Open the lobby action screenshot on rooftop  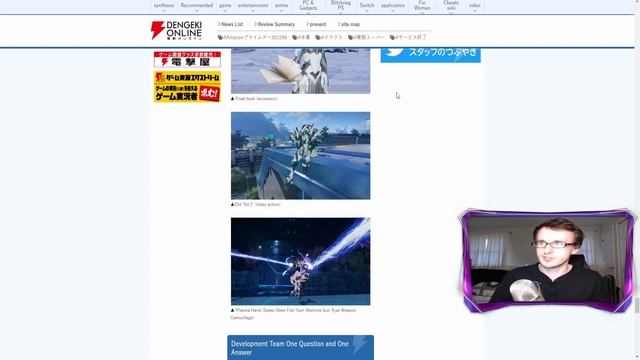point(300,156)
